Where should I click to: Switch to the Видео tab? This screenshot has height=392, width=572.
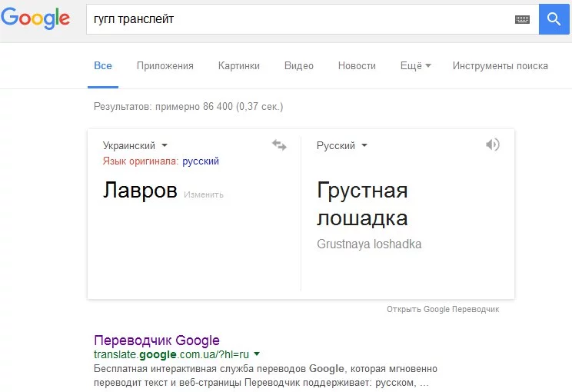298,66
